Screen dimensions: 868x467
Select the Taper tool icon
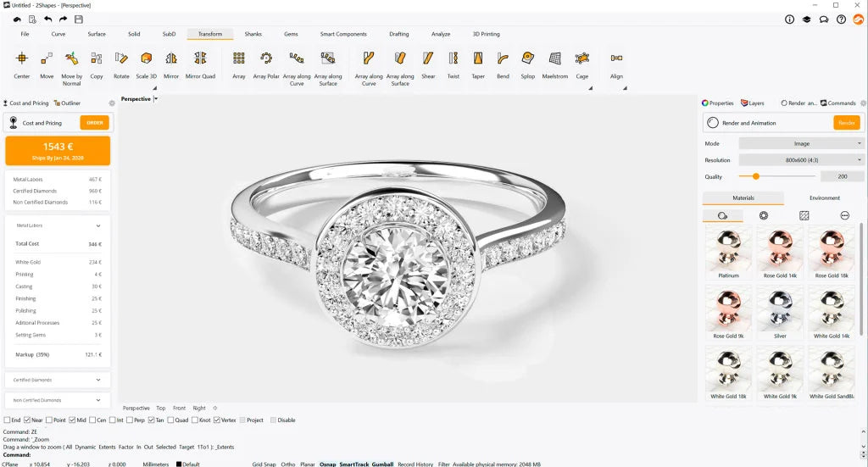click(478, 58)
